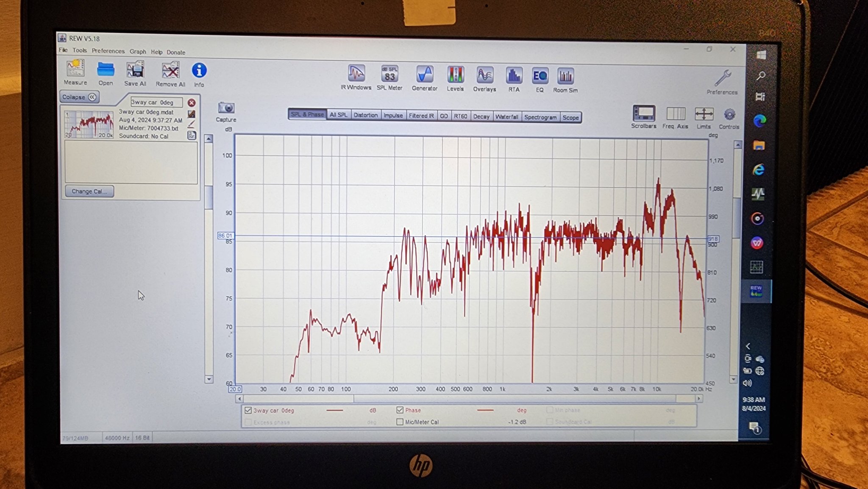The height and width of the screenshot is (489, 868).
Task: Open a measurement file
Action: coord(106,74)
